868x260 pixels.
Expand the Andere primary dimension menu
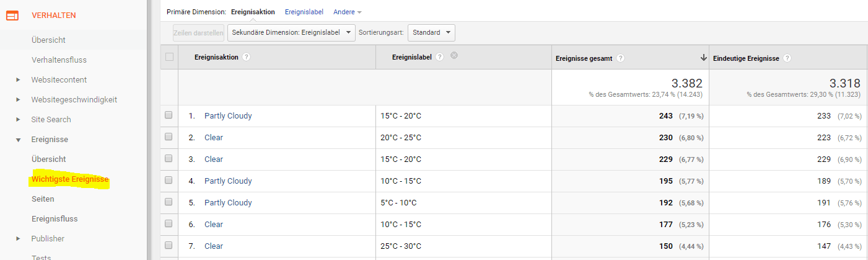(x=348, y=12)
